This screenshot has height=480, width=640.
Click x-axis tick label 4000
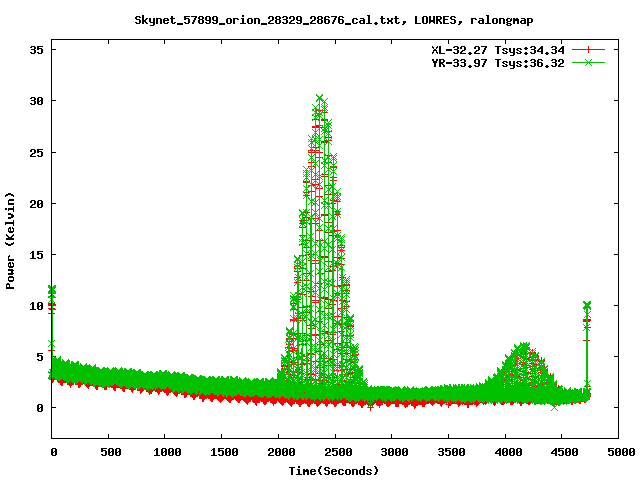tap(508, 452)
